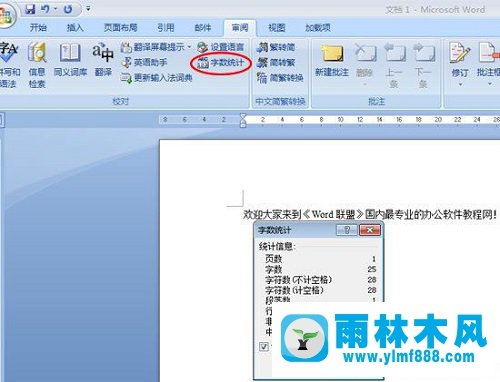Viewport: 500px width, 382px height.
Task: Close the 字数统计 dialog
Action: 370,230
